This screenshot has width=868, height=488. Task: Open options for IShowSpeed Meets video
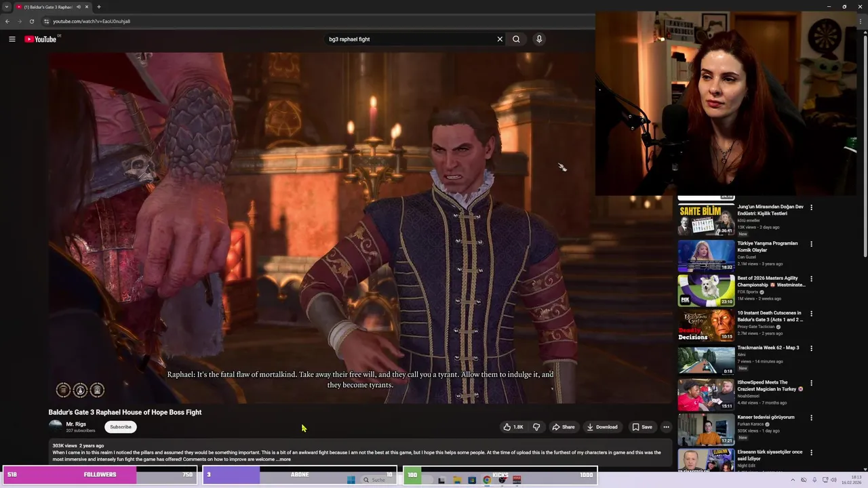coord(811,383)
